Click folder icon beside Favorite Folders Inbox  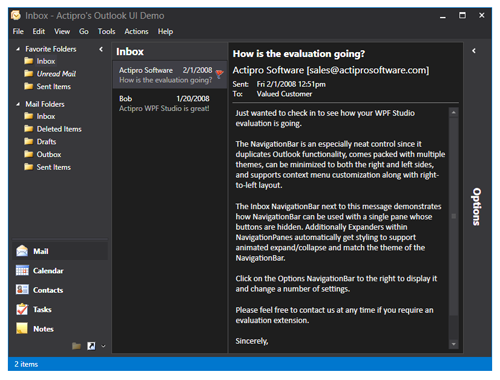pos(29,61)
